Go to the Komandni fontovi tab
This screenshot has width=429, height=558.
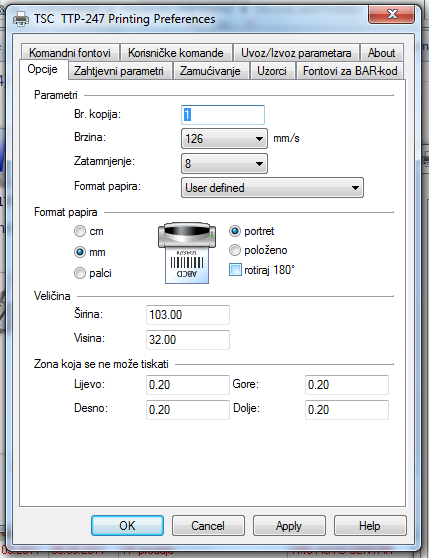coord(70,53)
